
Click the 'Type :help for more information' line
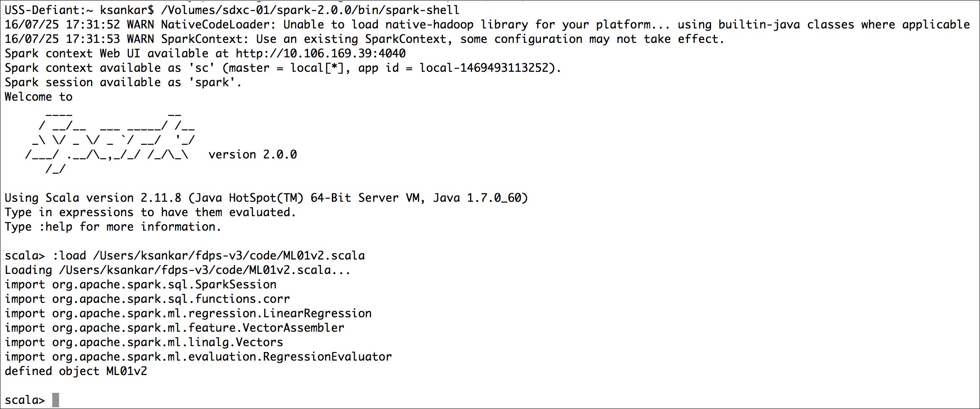(x=113, y=227)
